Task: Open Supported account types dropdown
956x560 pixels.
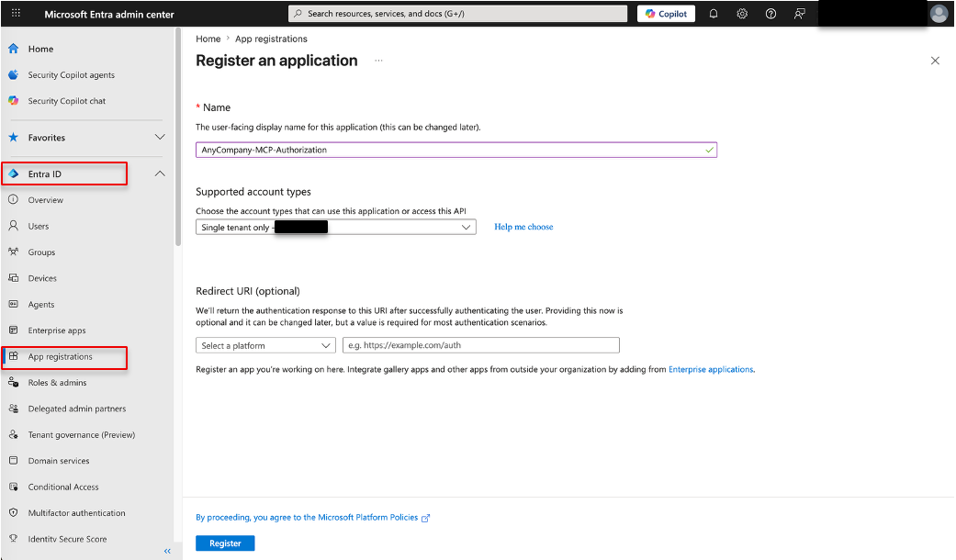Action: coord(336,228)
